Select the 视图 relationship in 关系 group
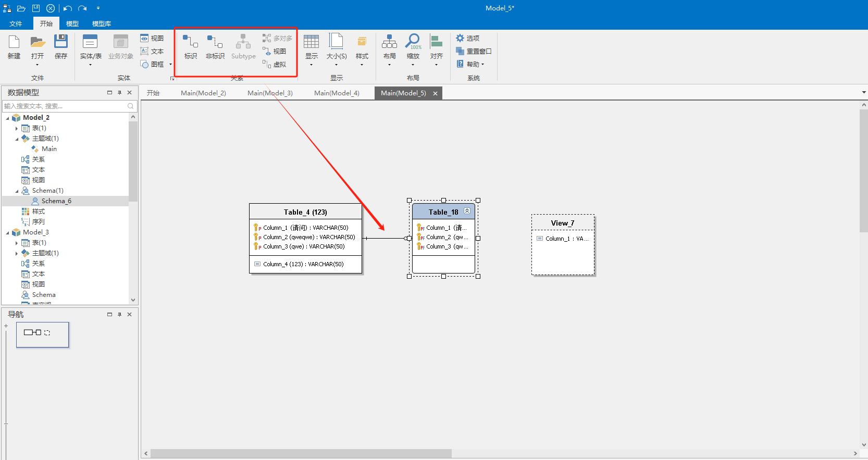This screenshot has height=460, width=868. tap(275, 51)
